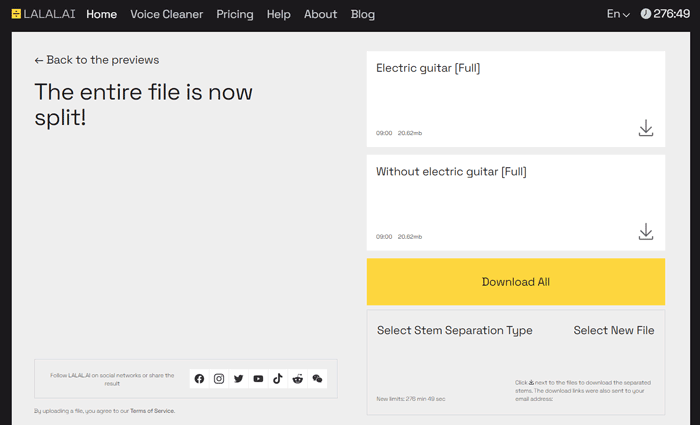Open the Blog page
The image size is (700, 425).
tap(362, 14)
